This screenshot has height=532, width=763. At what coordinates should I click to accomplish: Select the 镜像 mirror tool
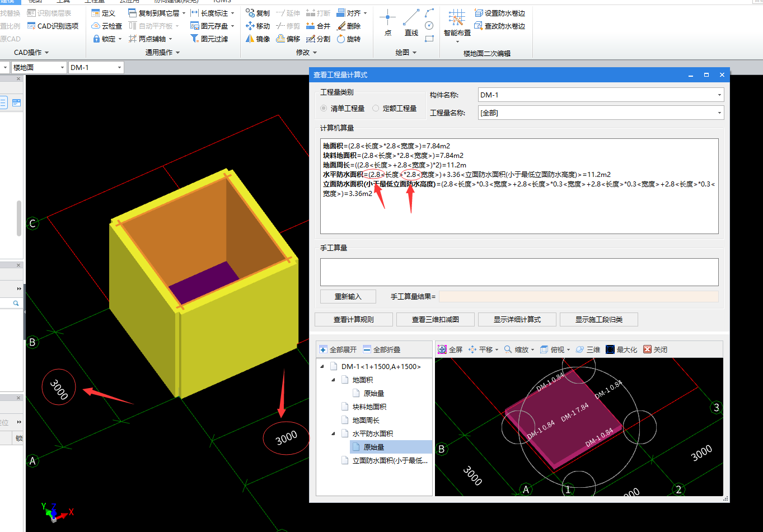pyautogui.click(x=258, y=39)
